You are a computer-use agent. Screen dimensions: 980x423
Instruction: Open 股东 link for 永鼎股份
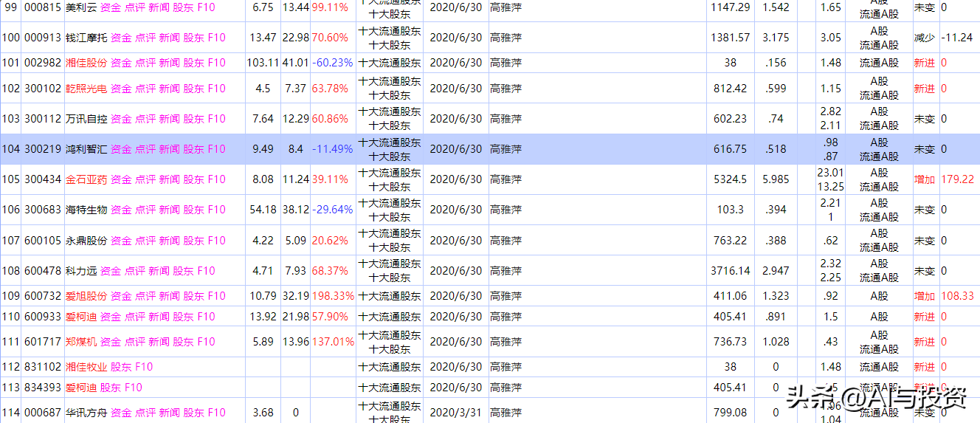point(194,241)
